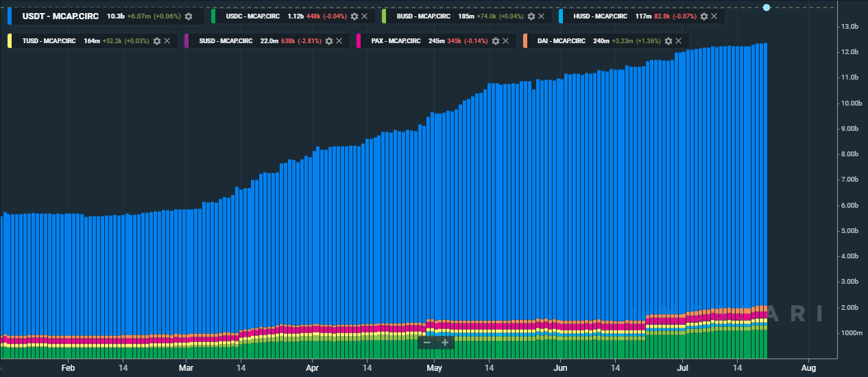Open settings gear for USDT series
Image resolution: width=868 pixels, height=377 pixels.
click(189, 16)
